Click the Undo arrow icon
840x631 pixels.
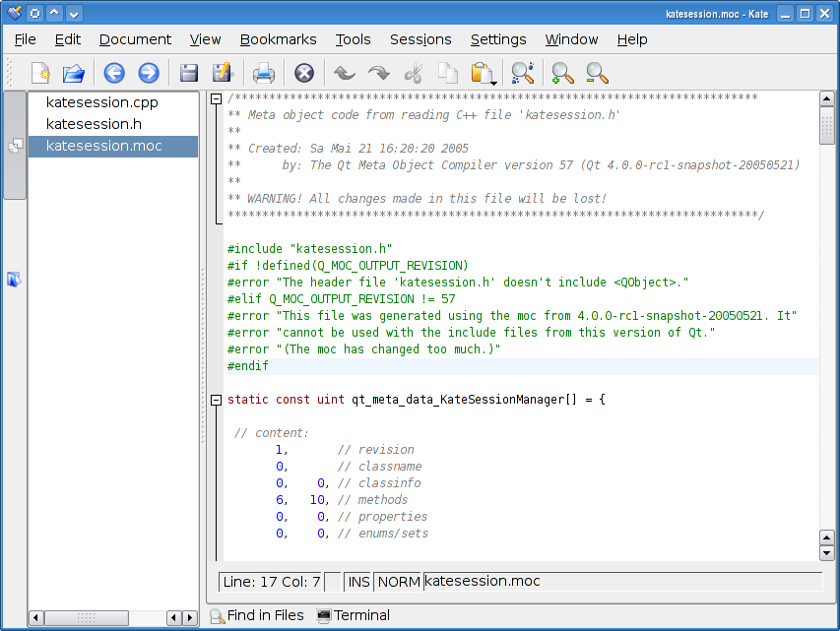[x=345, y=73]
